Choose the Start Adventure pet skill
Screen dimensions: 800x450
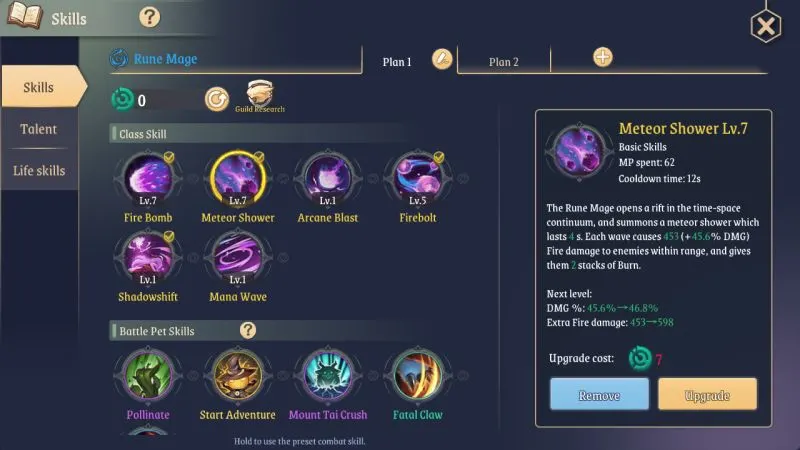pyautogui.click(x=238, y=376)
